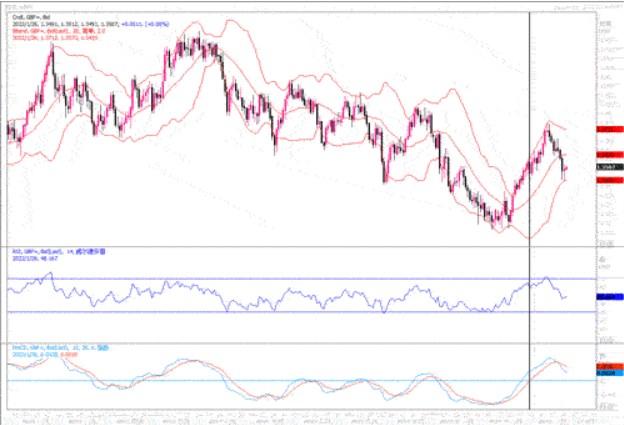This screenshot has width=624, height=425.
Task: Click the blue RSI line peak near the vertical line
Action: 546,278
